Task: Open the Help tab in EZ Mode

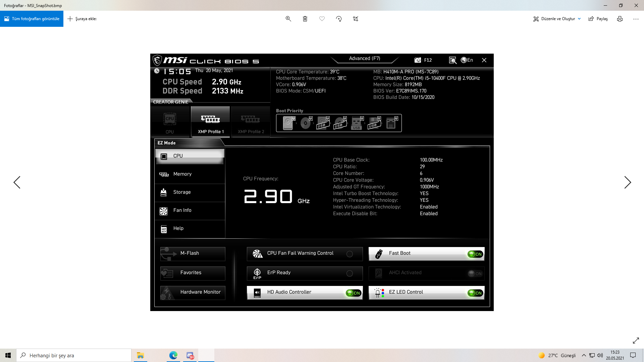Action: pyautogui.click(x=190, y=229)
